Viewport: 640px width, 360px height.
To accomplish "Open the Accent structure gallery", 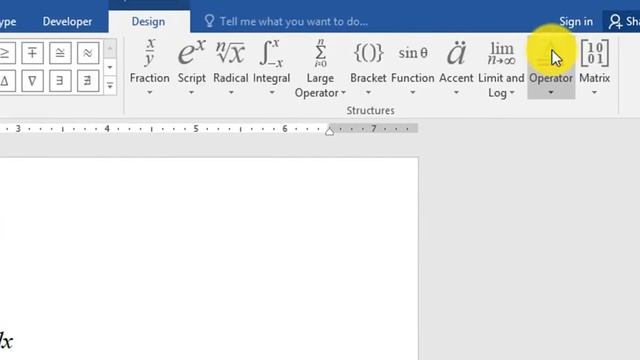I will 456,67.
